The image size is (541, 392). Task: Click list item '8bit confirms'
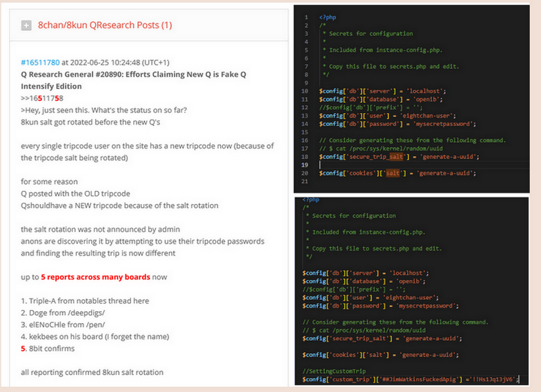[x=48, y=349]
